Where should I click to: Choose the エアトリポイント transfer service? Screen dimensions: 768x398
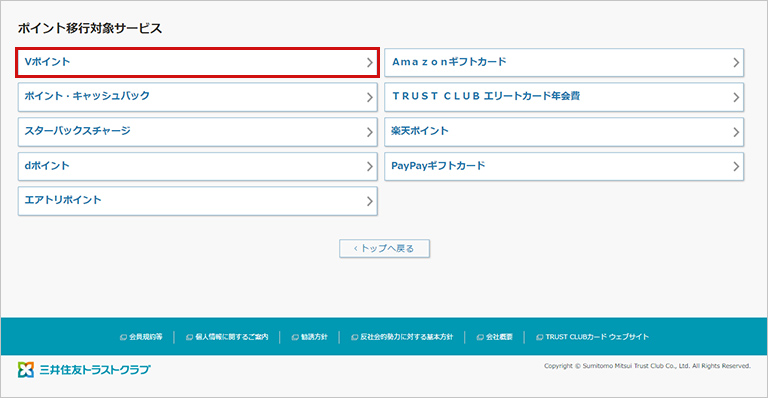tap(197, 201)
